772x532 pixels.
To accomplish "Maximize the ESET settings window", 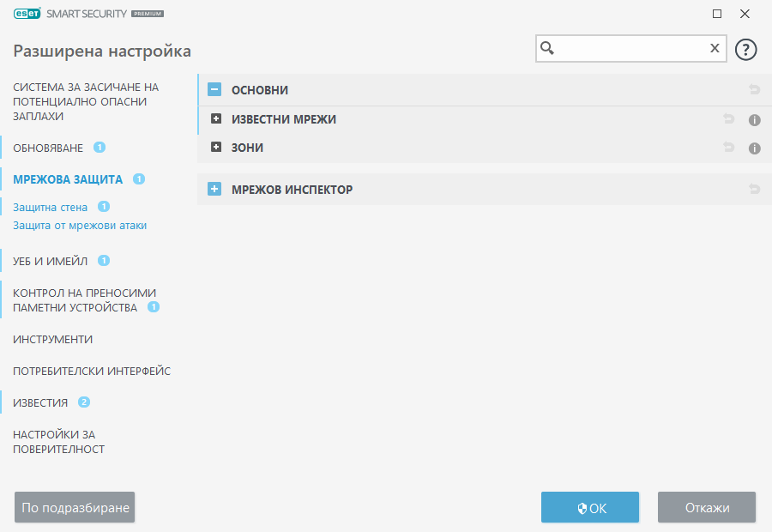I will pos(717,14).
